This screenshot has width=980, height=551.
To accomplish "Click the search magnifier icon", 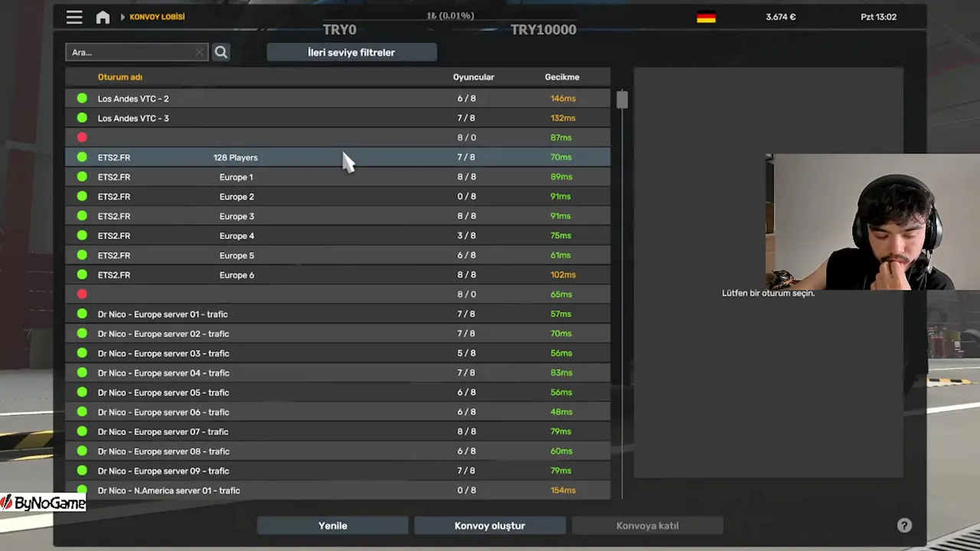I will (x=220, y=52).
